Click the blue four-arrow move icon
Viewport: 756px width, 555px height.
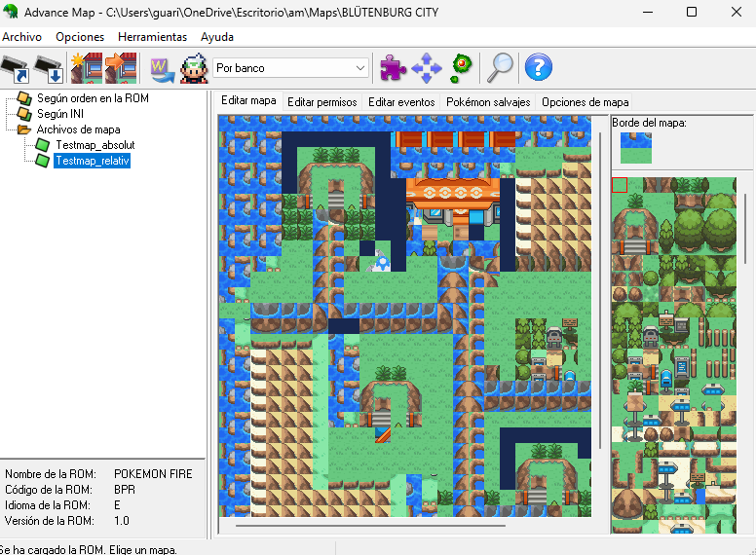click(426, 68)
